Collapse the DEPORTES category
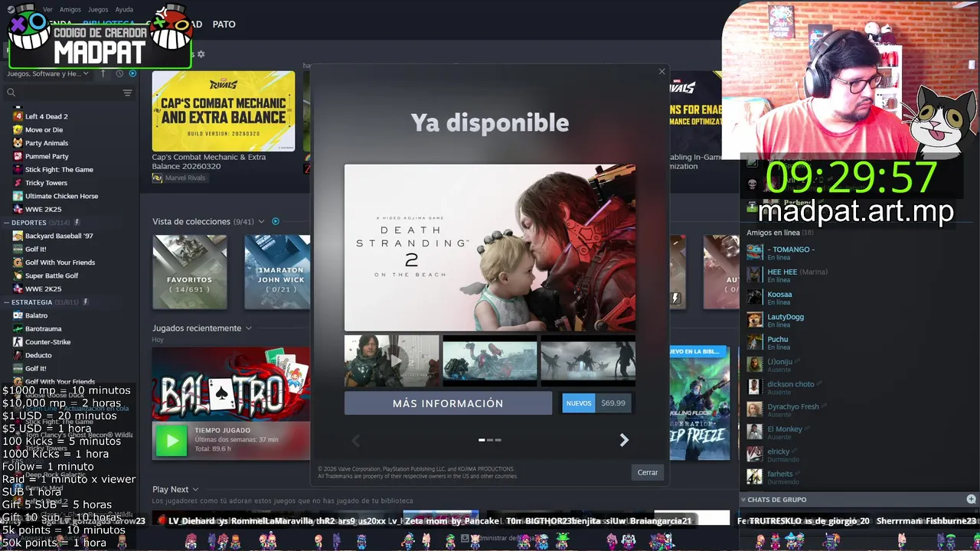 (x=8, y=223)
